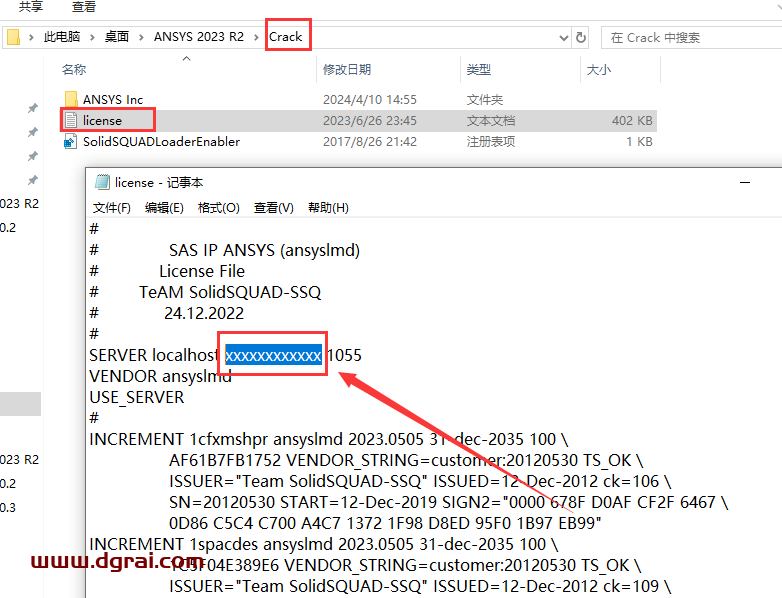The image size is (782, 598).
Task: Minimize the license Notepad window
Action: 745,183
